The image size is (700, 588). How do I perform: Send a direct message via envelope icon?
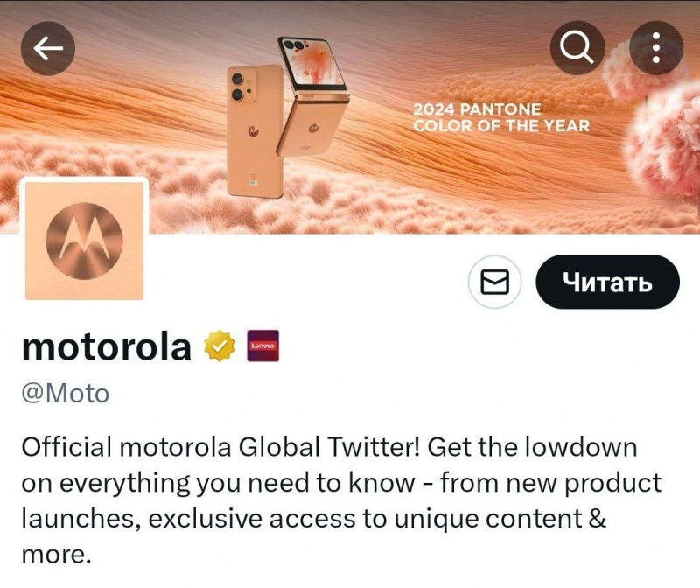click(x=494, y=282)
